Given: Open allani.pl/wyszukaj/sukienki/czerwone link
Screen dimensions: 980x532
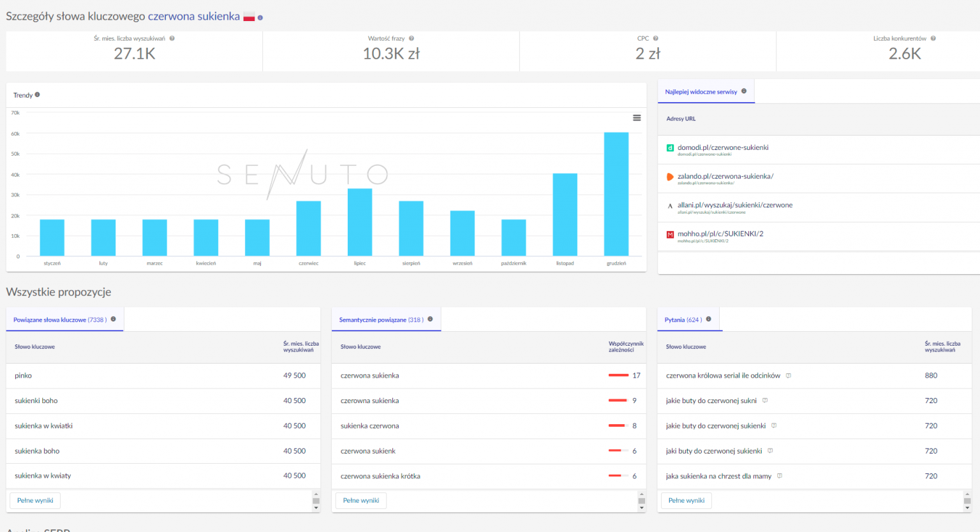Looking at the screenshot, I should (x=735, y=205).
